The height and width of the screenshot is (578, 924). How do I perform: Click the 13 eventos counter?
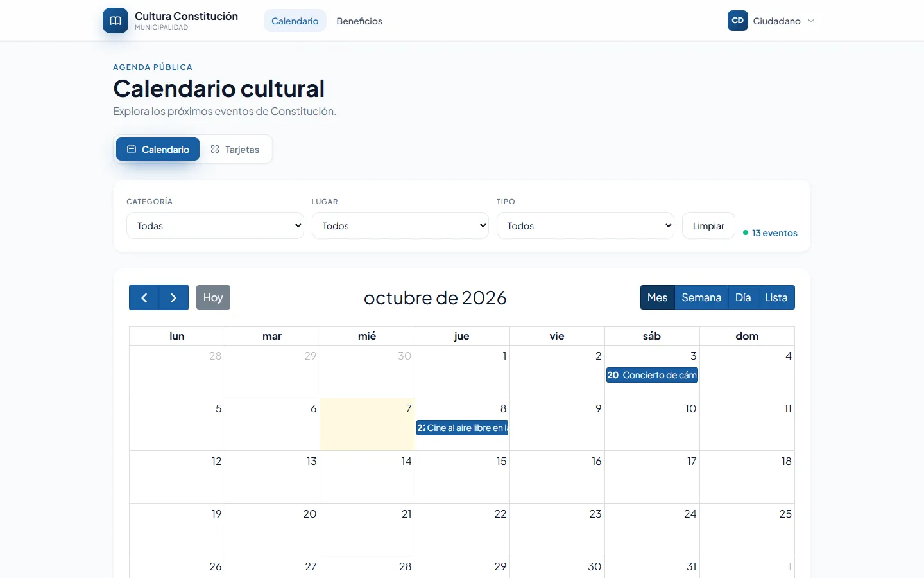(770, 233)
